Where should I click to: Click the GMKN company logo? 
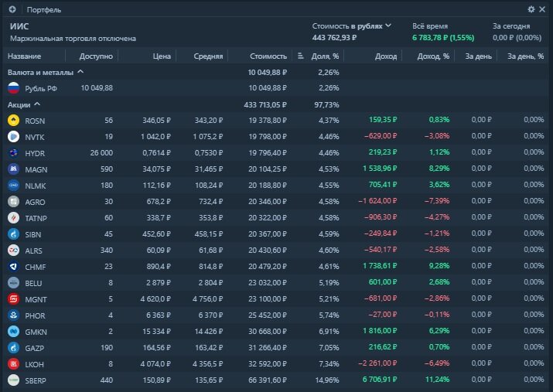(13, 332)
